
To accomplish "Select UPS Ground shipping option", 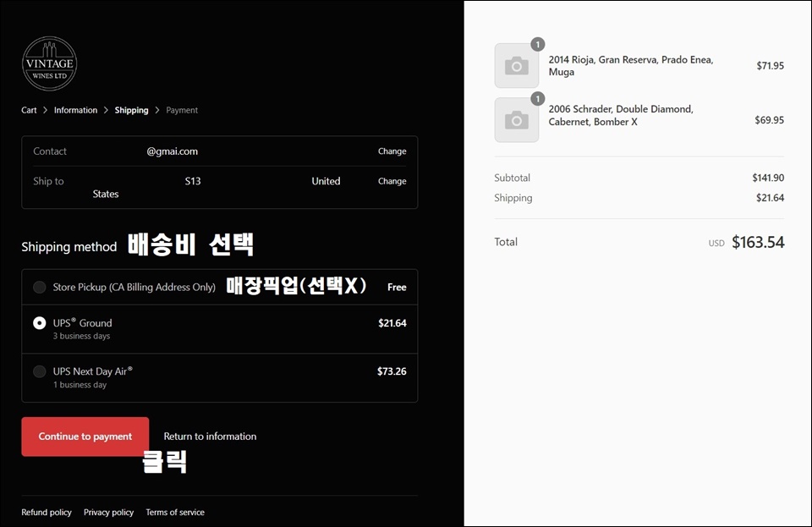I will tap(40, 323).
